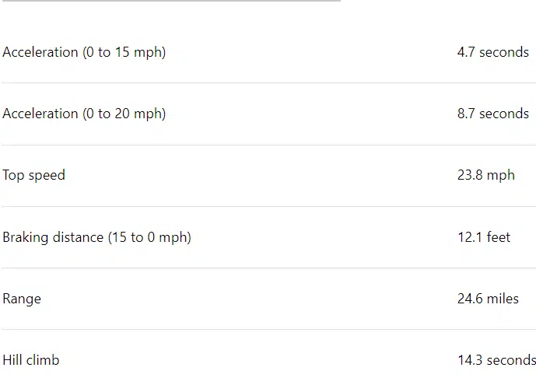Select the '8.7 seconds' value
The height and width of the screenshot is (392, 536).
492,114
